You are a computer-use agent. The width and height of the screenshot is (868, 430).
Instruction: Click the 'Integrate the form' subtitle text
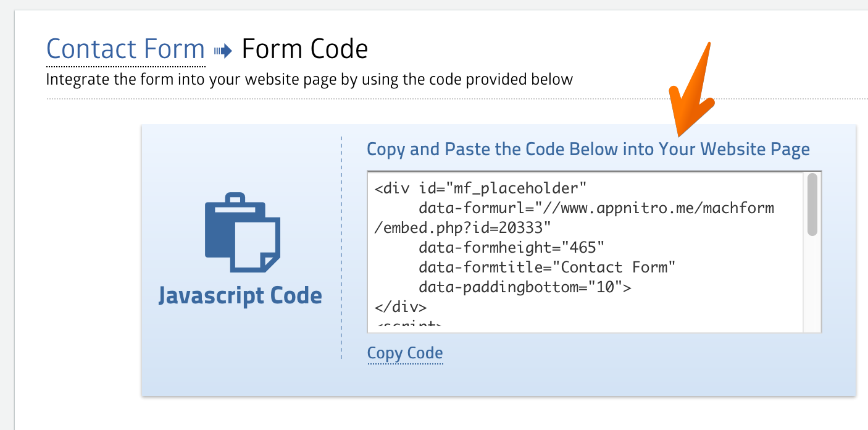(x=309, y=80)
